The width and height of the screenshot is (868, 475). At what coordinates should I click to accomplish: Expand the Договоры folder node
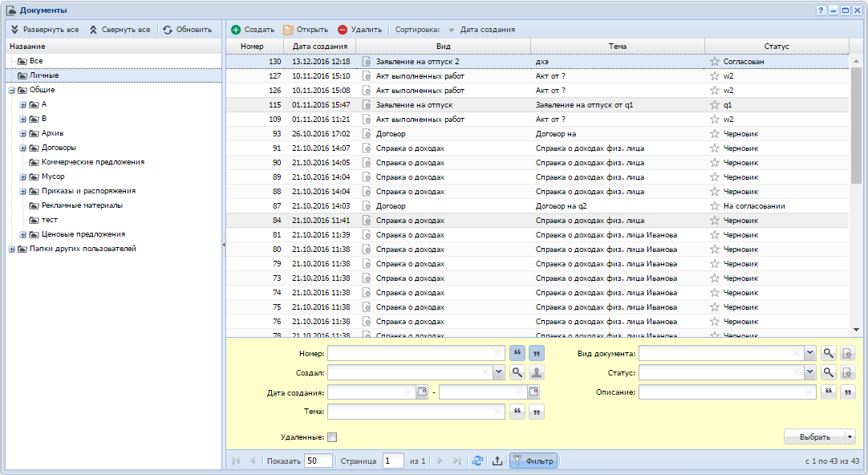coord(22,148)
